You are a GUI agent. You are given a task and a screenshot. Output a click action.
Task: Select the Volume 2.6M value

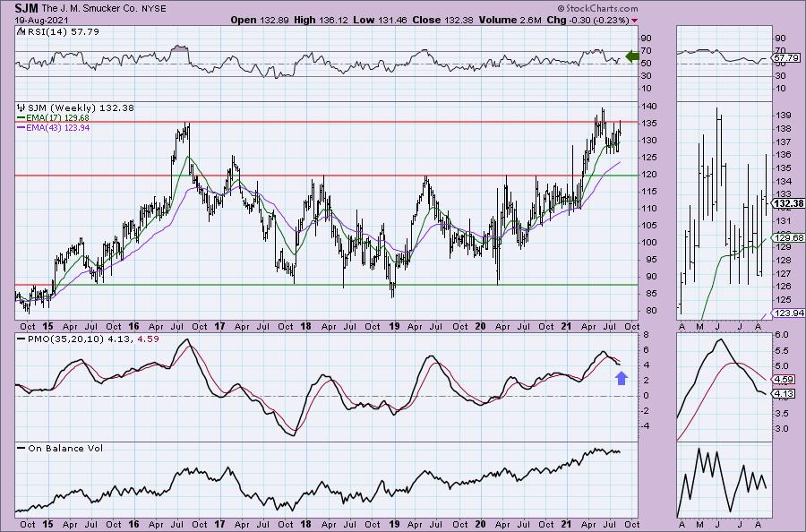coord(510,20)
